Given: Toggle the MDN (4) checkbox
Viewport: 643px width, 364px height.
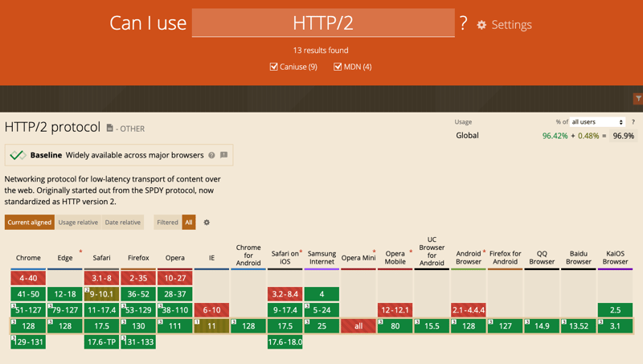Looking at the screenshot, I should point(338,67).
